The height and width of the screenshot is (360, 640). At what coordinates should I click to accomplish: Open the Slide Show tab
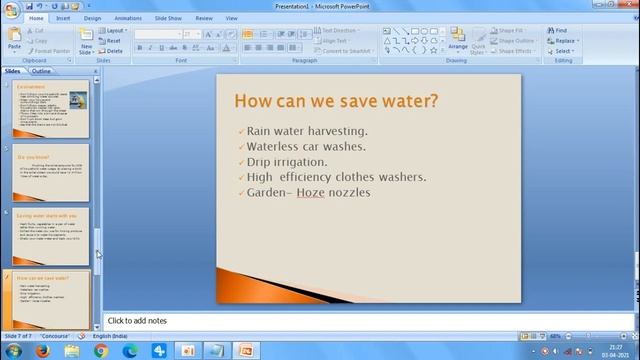168,18
